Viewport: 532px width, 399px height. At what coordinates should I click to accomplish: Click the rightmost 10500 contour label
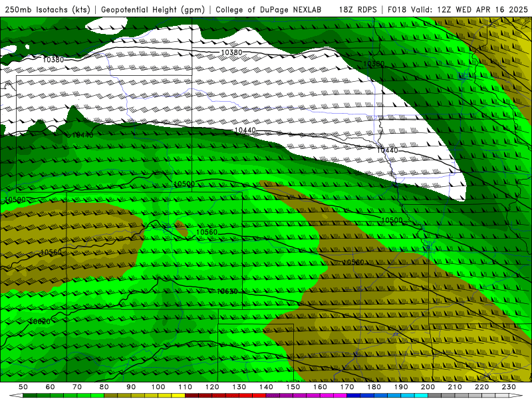(x=392, y=220)
